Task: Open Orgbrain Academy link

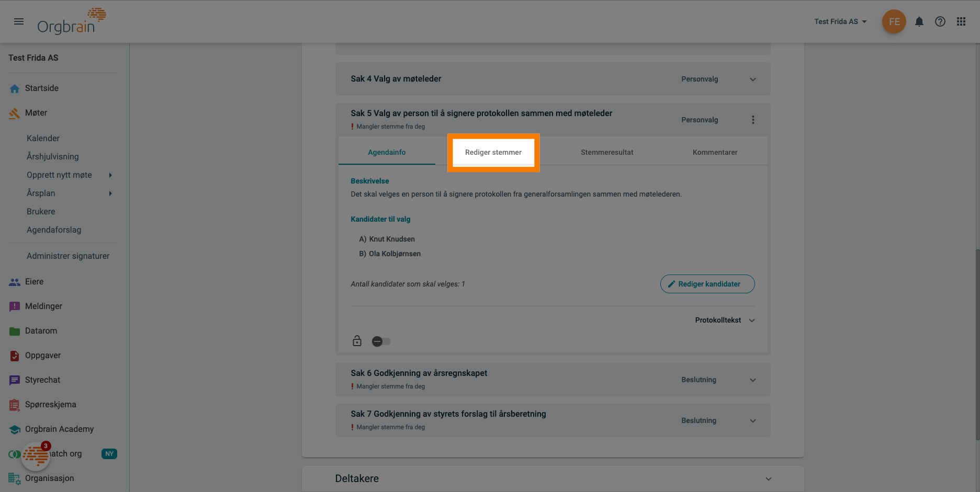Action: (59, 429)
